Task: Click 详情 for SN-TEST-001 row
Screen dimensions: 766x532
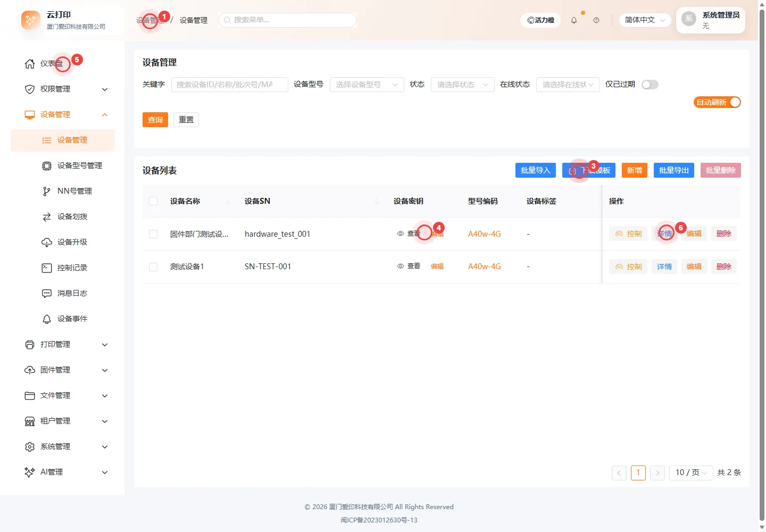Action: [664, 267]
